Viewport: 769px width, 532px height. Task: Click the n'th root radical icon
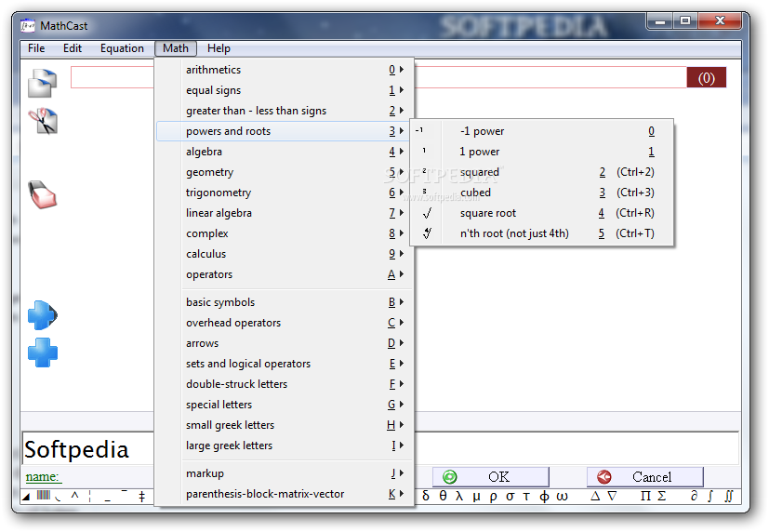[x=427, y=233]
